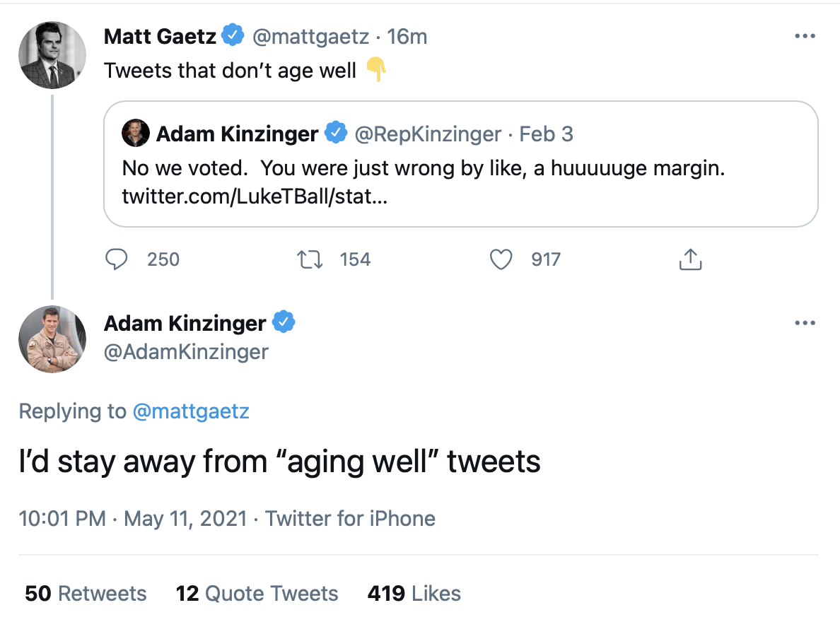840x622 pixels.
Task: Open more options on Matt Gaetz's tweet
Action: click(x=805, y=37)
